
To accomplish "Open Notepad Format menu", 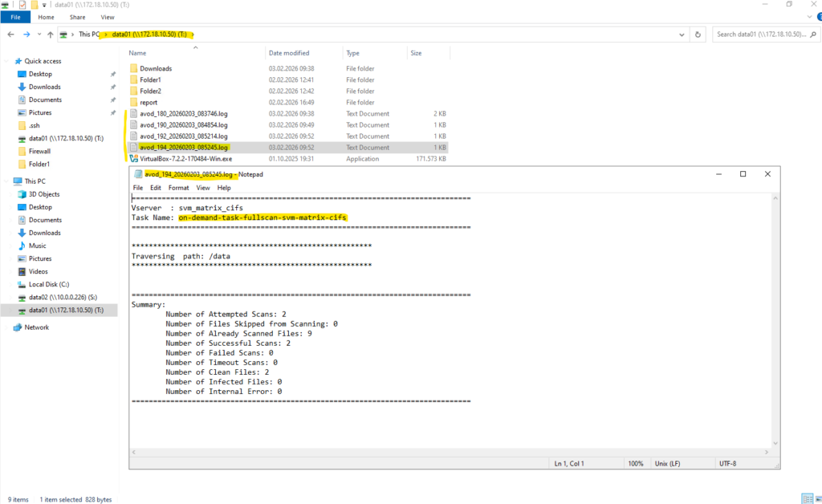I will (x=178, y=188).
